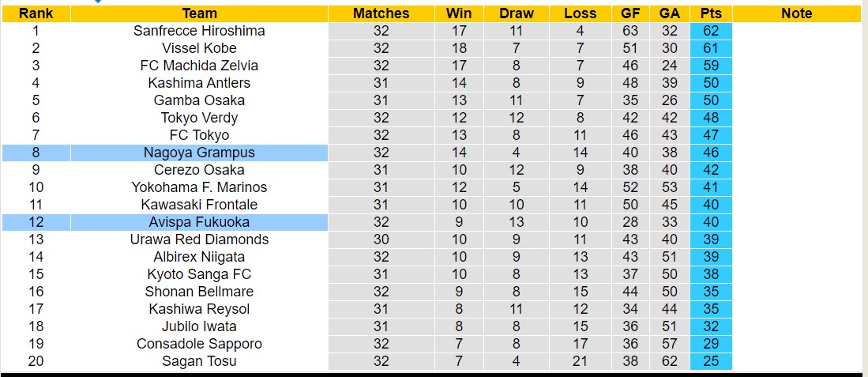Click the Team column header
The width and height of the screenshot is (868, 377).
[199, 13]
